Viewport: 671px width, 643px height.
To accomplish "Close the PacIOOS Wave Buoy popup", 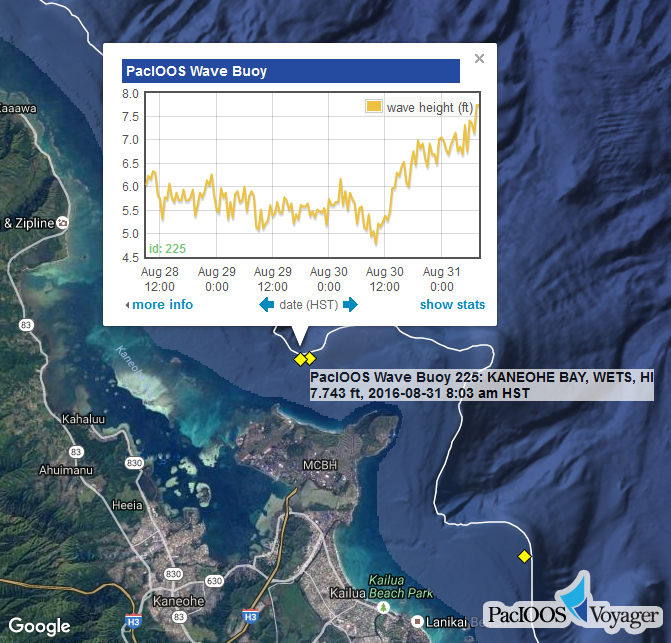I will [x=479, y=59].
